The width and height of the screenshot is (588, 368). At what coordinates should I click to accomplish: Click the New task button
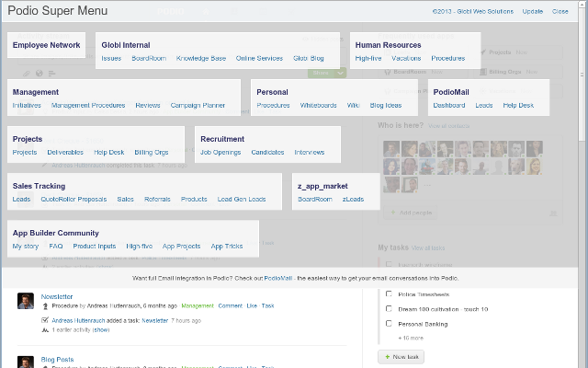coord(401,356)
